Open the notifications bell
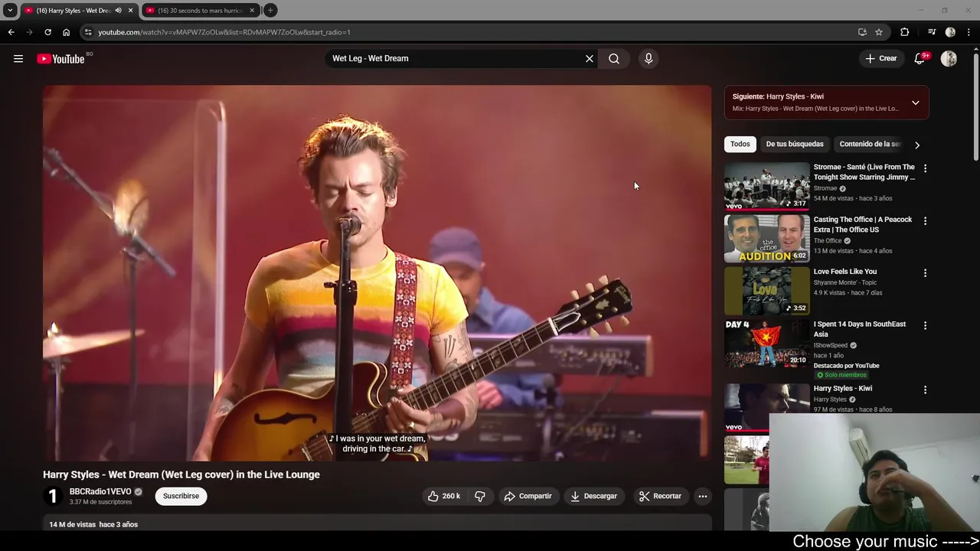The width and height of the screenshot is (980, 551). [920, 59]
